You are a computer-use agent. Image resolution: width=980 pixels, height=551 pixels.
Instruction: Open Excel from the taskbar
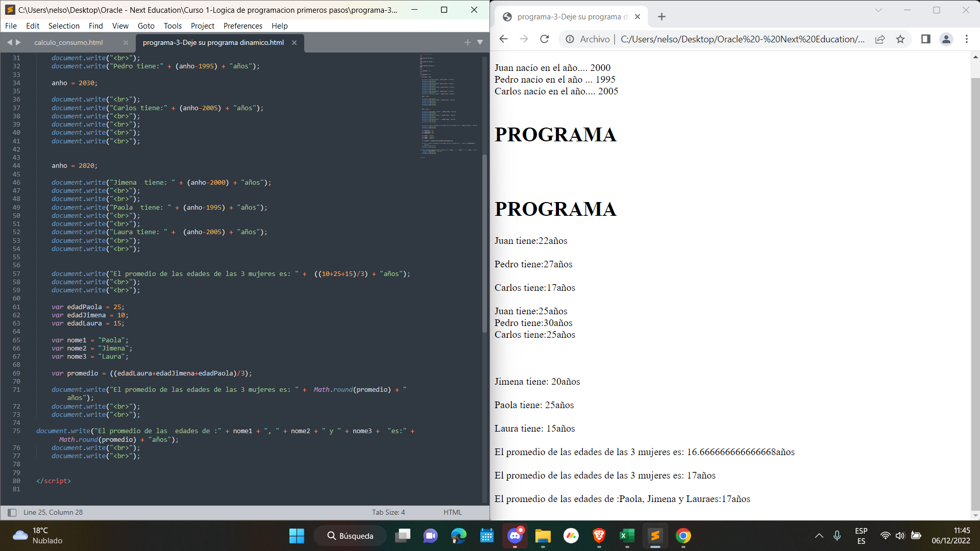tap(627, 536)
